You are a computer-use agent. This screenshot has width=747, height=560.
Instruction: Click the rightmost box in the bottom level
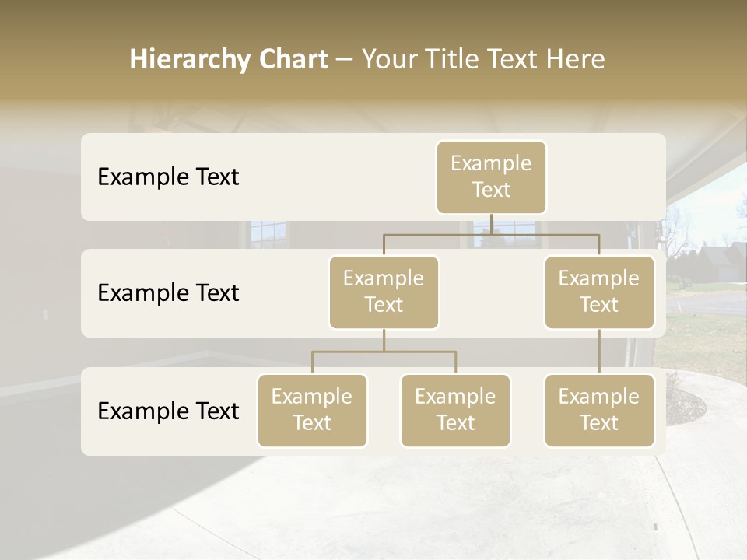click(x=599, y=410)
